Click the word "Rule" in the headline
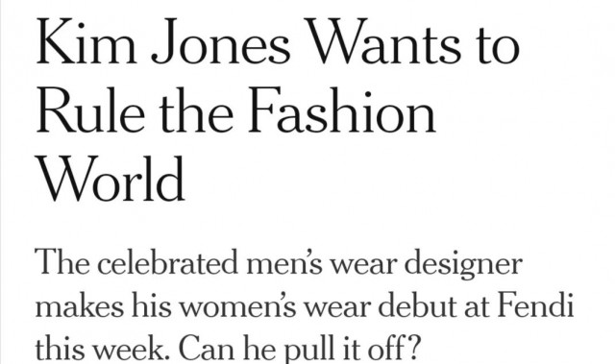Screen dimensions: 615x364 point(90,110)
